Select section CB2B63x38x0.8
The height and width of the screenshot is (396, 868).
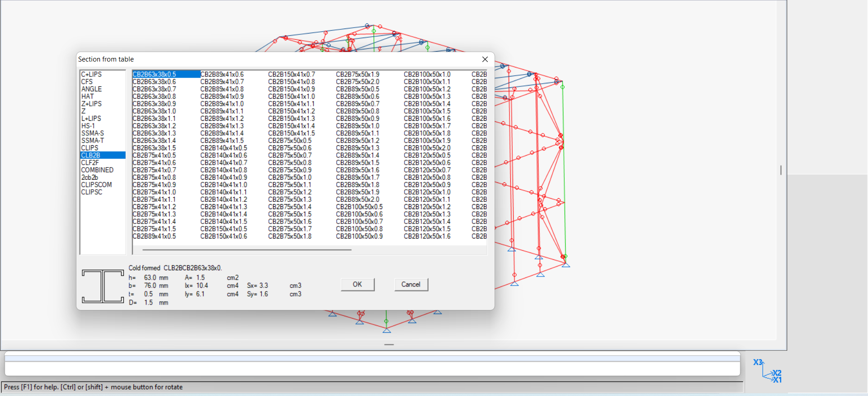[x=154, y=96]
